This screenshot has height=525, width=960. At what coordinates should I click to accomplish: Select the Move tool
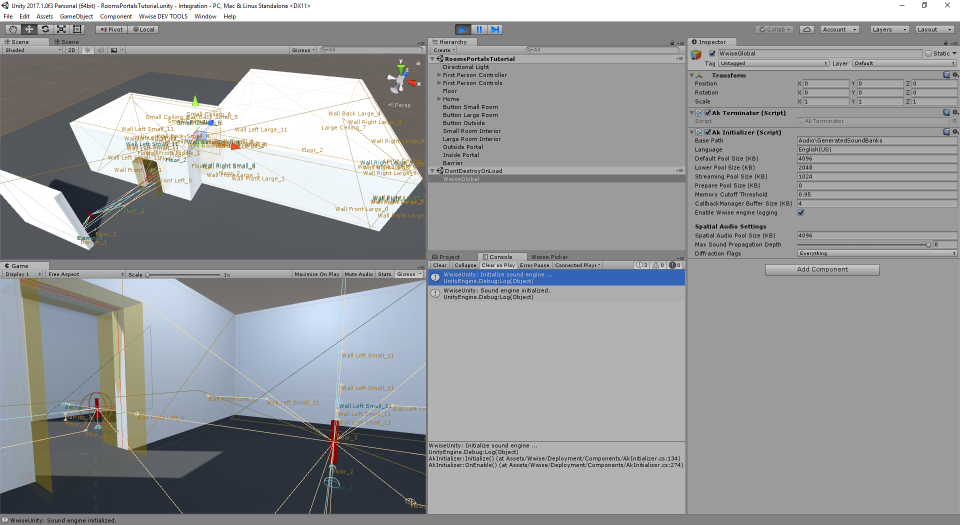coord(28,29)
